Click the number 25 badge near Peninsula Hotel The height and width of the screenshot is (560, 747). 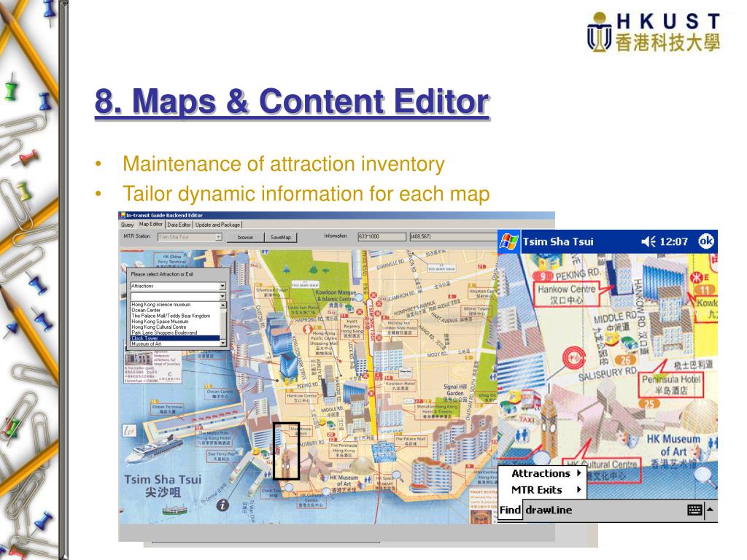(x=649, y=404)
